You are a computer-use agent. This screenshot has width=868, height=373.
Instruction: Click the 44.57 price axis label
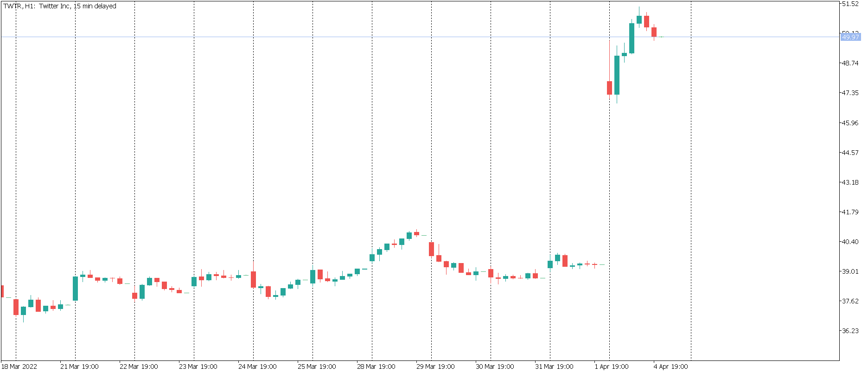[x=850, y=153]
